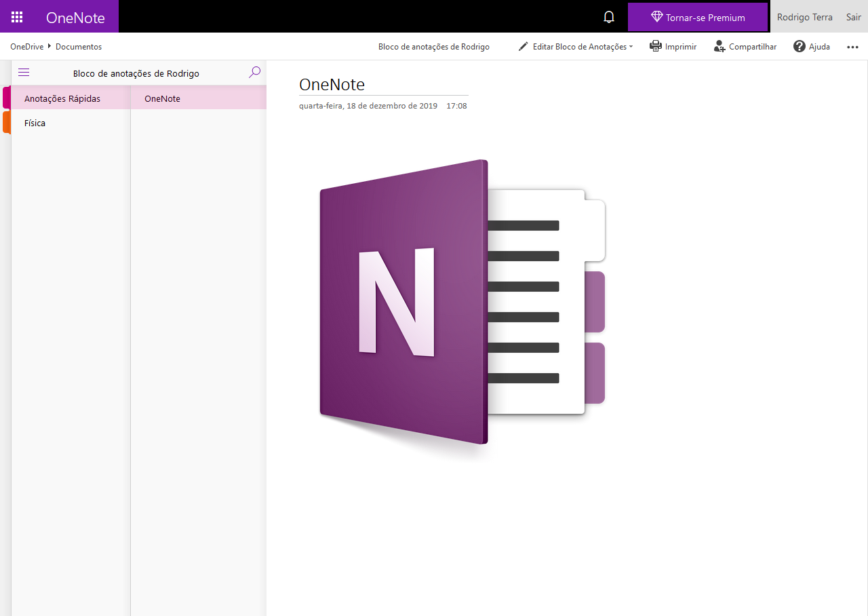Open the OneNote page in list
The width and height of the screenshot is (868, 616).
click(199, 98)
